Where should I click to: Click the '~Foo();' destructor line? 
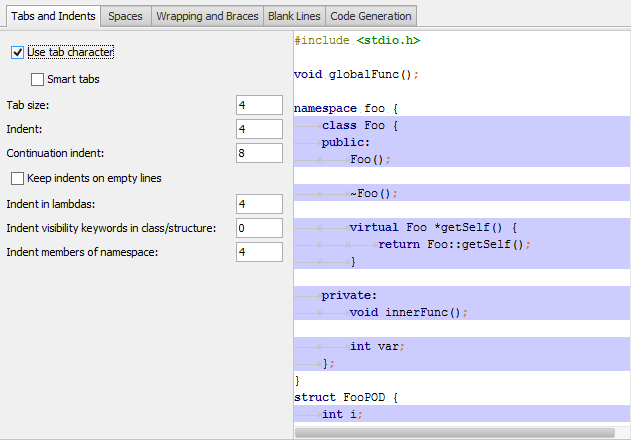click(373, 194)
